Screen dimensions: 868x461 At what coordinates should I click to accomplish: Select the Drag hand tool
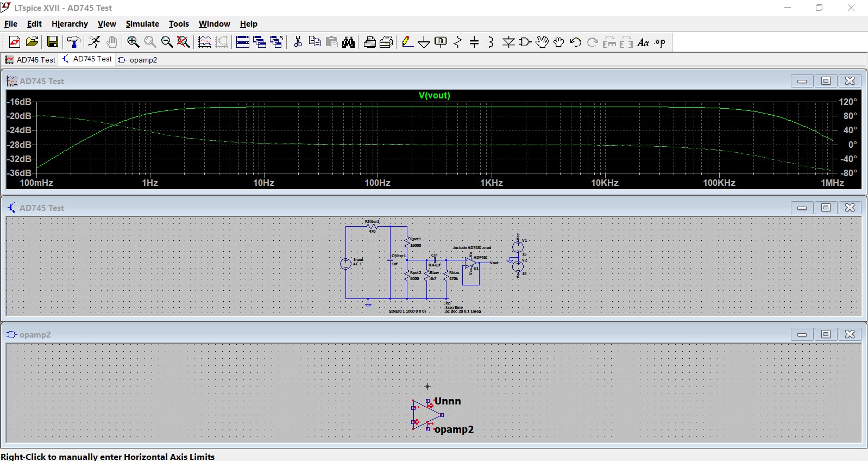(559, 42)
